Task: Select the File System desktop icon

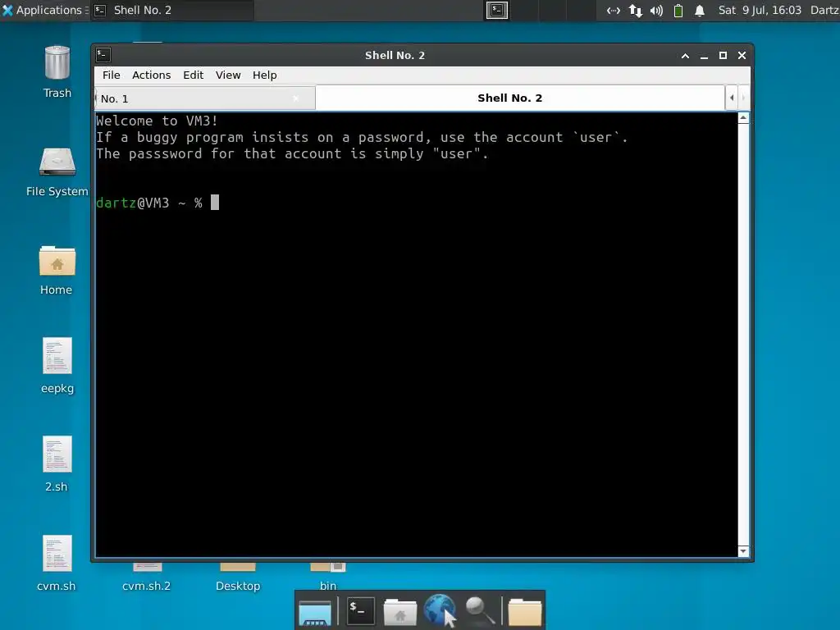Action: 57,172
